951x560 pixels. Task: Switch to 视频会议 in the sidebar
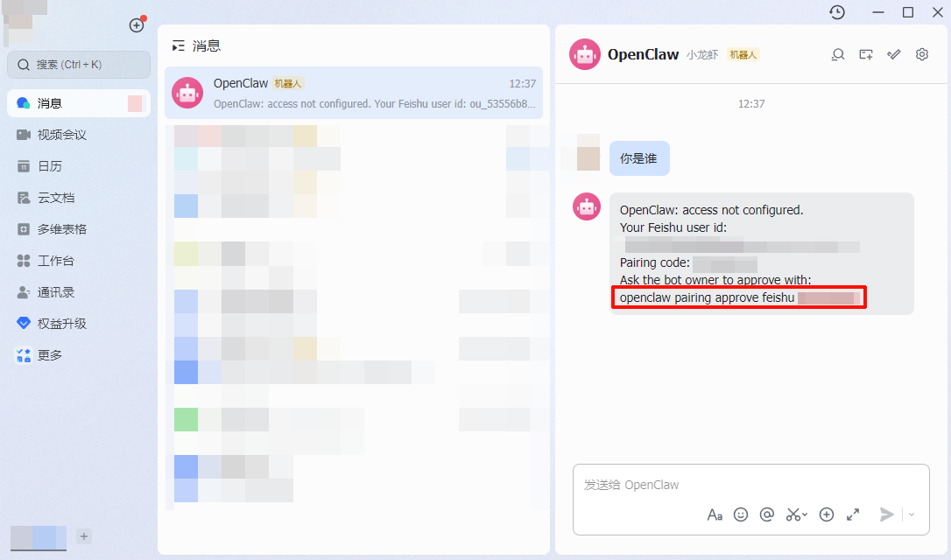tap(61, 135)
